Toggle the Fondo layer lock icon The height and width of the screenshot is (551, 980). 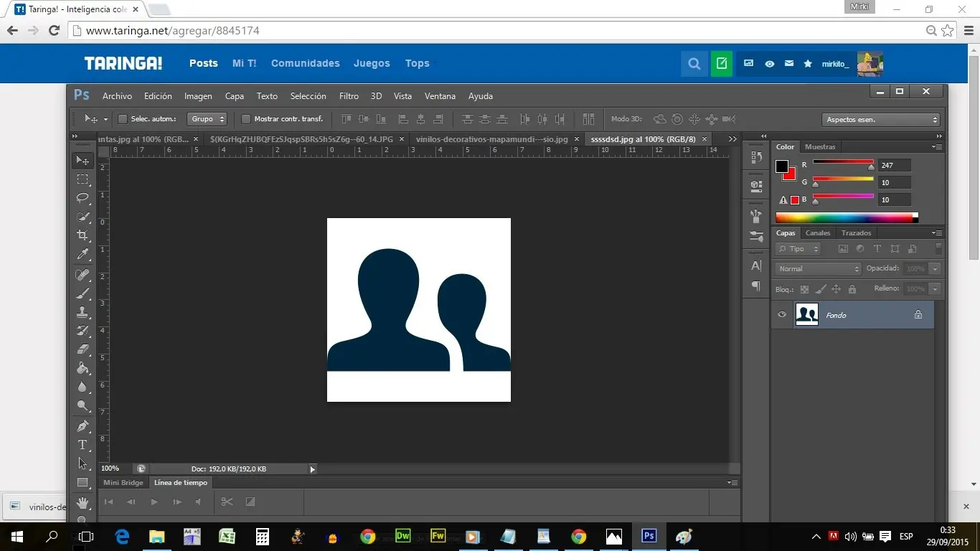918,314
